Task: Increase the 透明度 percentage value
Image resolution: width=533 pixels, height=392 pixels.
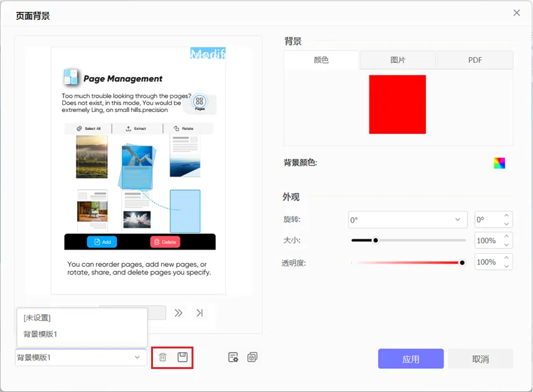Action: (506, 258)
